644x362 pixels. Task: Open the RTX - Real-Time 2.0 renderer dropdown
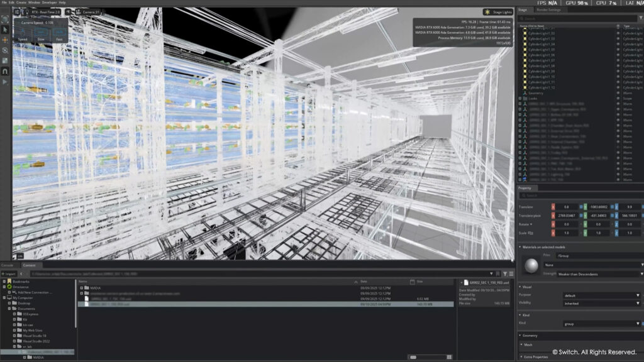pos(44,12)
